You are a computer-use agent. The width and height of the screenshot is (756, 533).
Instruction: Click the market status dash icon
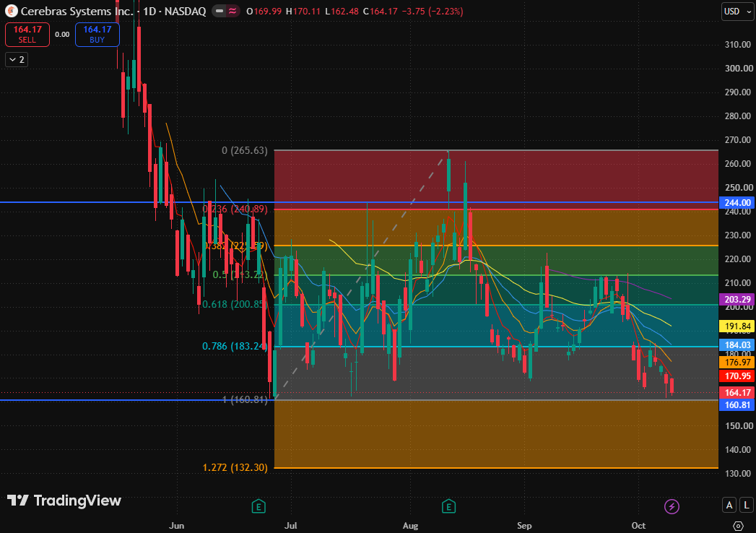220,11
